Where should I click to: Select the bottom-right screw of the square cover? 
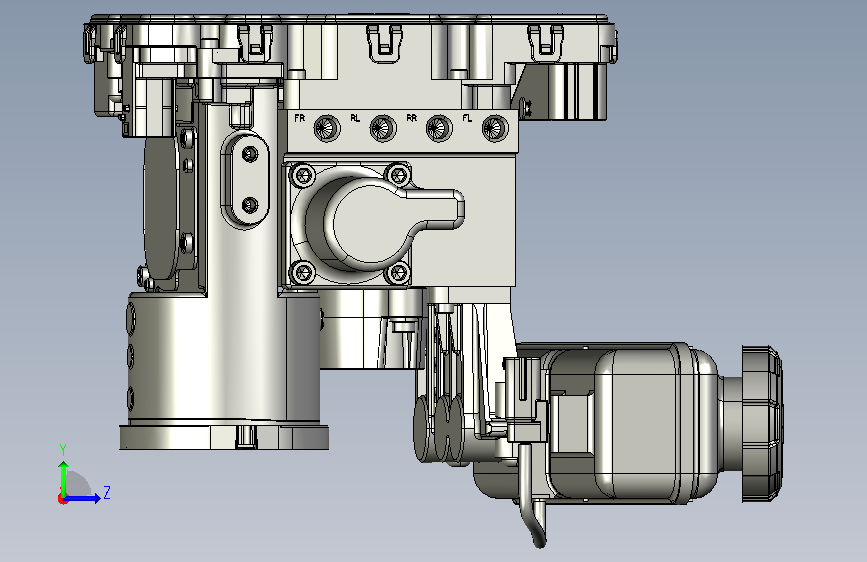(398, 273)
